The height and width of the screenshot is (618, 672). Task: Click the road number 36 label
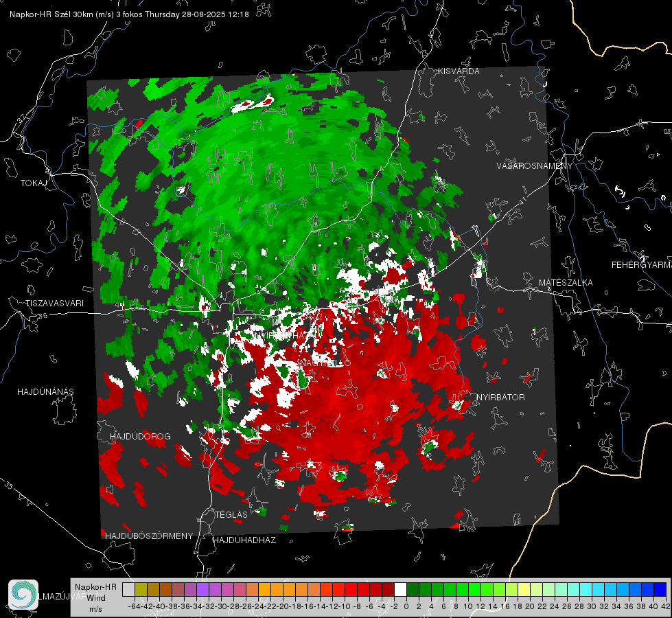click(x=43, y=316)
